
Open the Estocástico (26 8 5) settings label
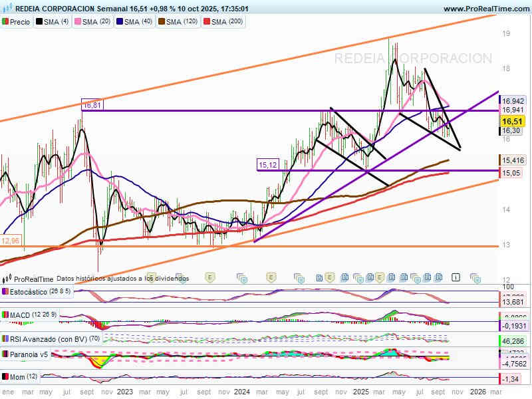tap(30, 292)
